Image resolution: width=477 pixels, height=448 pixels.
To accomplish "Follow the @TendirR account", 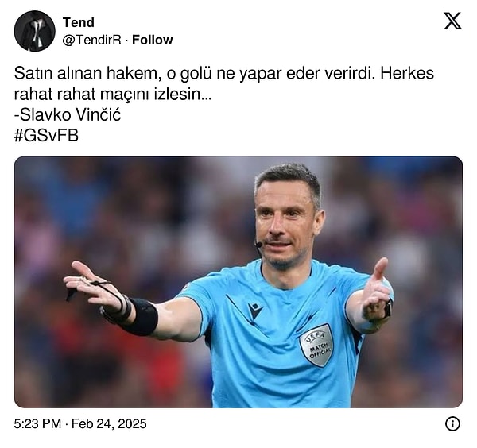I will (x=152, y=40).
